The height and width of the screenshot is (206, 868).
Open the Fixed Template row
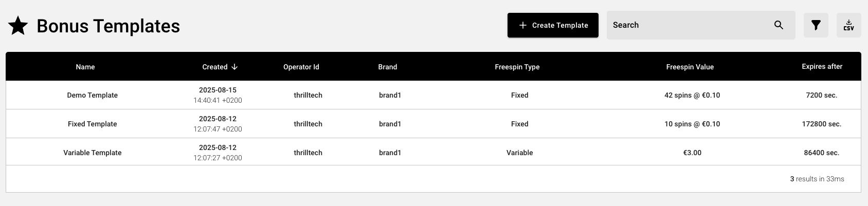point(93,124)
